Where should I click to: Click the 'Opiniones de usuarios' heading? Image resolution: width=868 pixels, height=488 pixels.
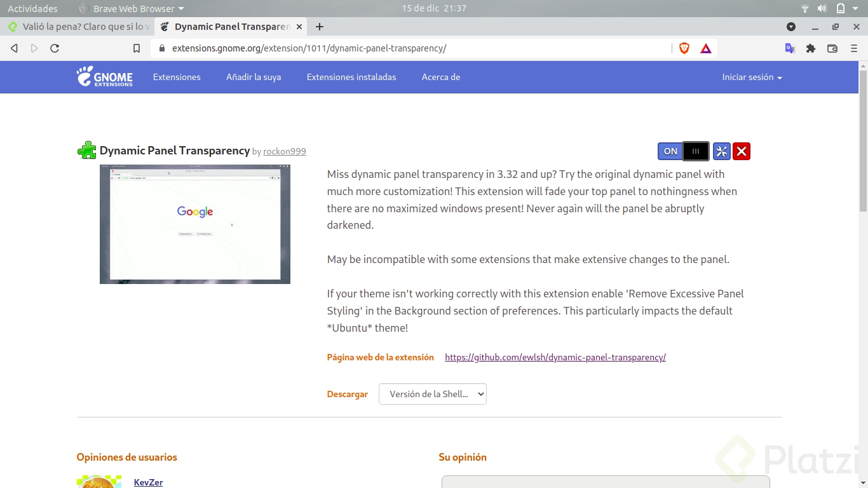coord(127,457)
